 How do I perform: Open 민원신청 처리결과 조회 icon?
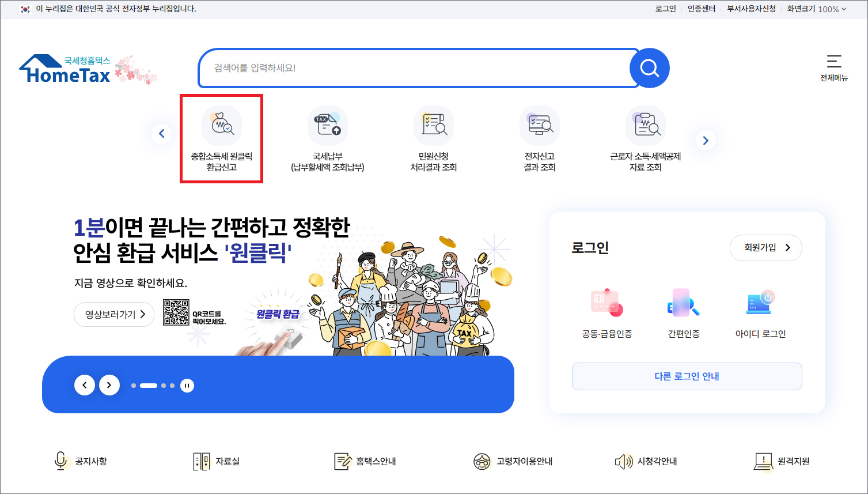click(434, 126)
